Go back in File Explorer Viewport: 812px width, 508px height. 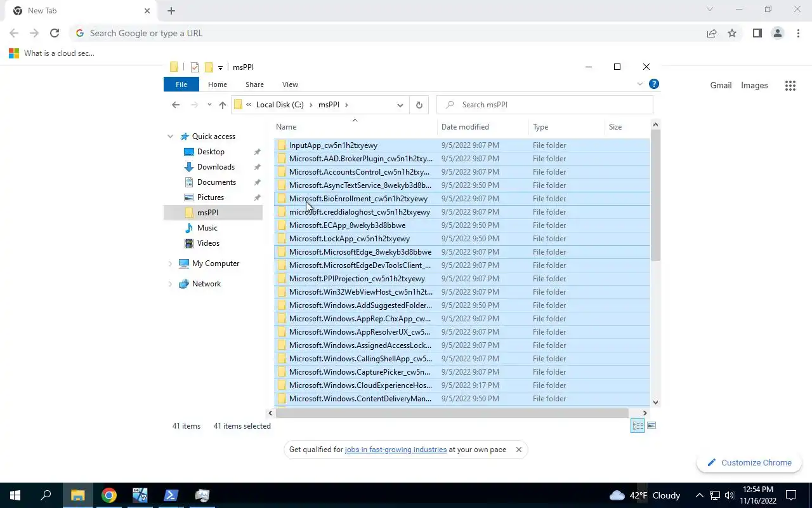tap(176, 105)
